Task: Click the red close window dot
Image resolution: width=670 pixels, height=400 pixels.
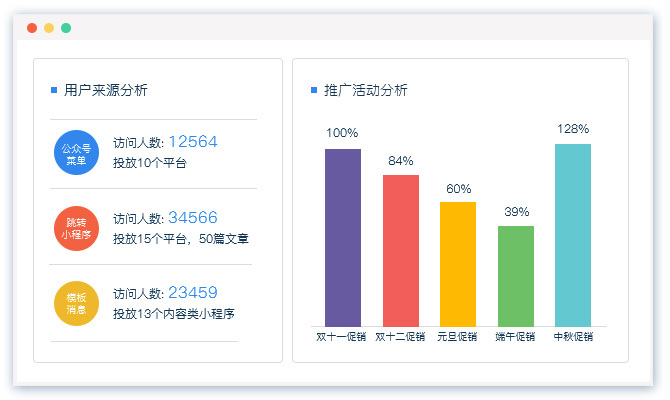Action: tap(32, 28)
